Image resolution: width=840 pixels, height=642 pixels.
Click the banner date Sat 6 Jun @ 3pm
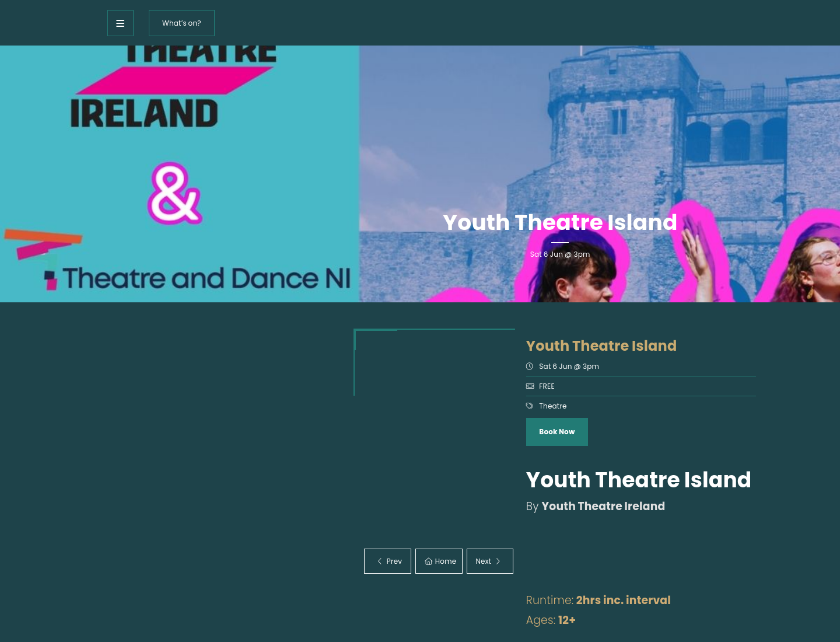pos(560,254)
